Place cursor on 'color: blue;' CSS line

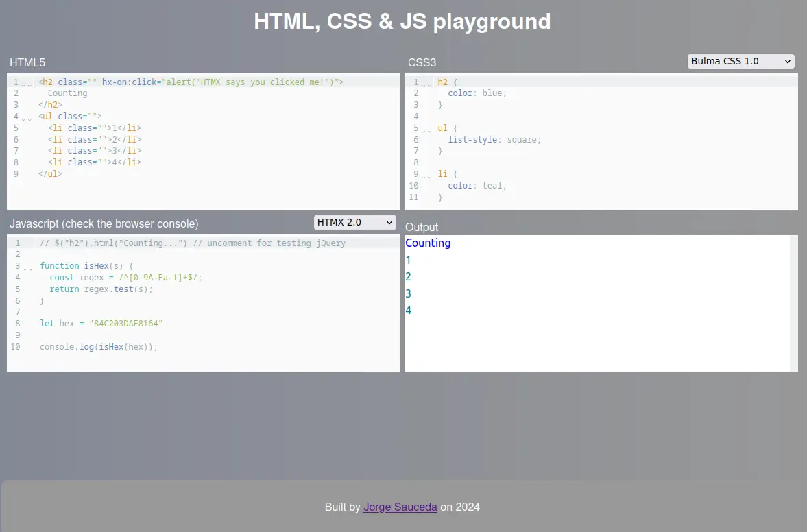[x=477, y=93]
